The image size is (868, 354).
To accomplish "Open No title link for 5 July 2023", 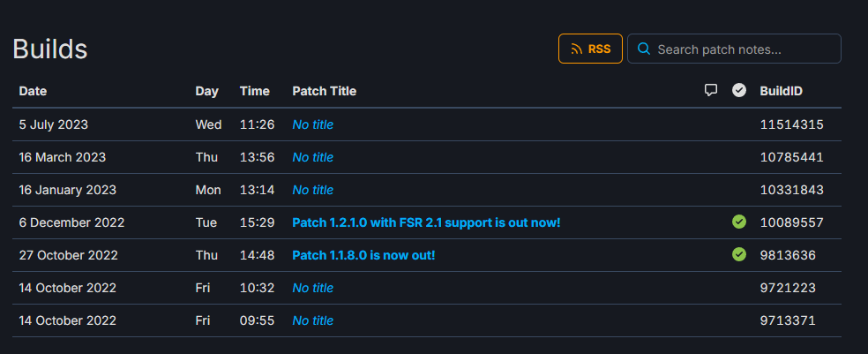I will 313,124.
